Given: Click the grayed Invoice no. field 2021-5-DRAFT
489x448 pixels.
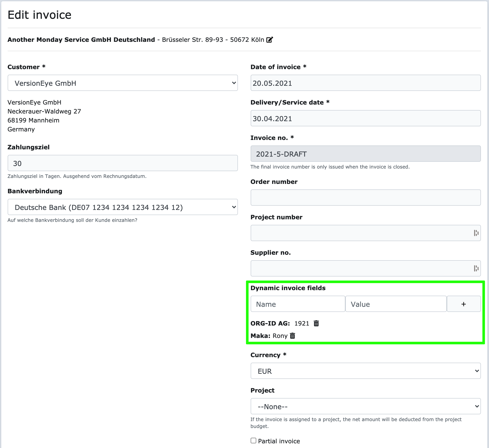Looking at the screenshot, I should [x=365, y=153].
